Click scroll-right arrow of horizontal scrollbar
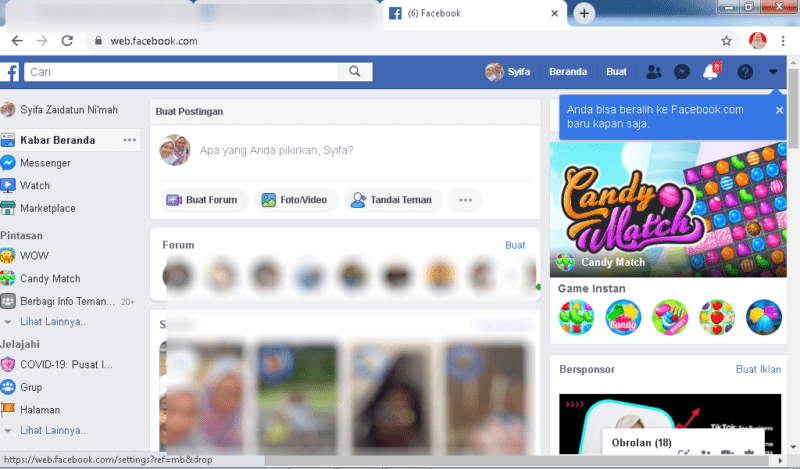The image size is (800, 469). 779,460
